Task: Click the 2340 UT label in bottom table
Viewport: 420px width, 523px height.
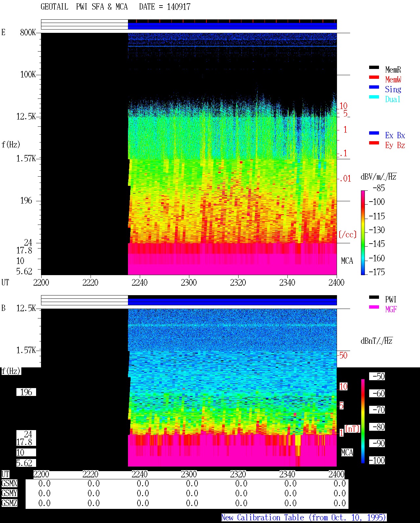Action: tap(287, 474)
